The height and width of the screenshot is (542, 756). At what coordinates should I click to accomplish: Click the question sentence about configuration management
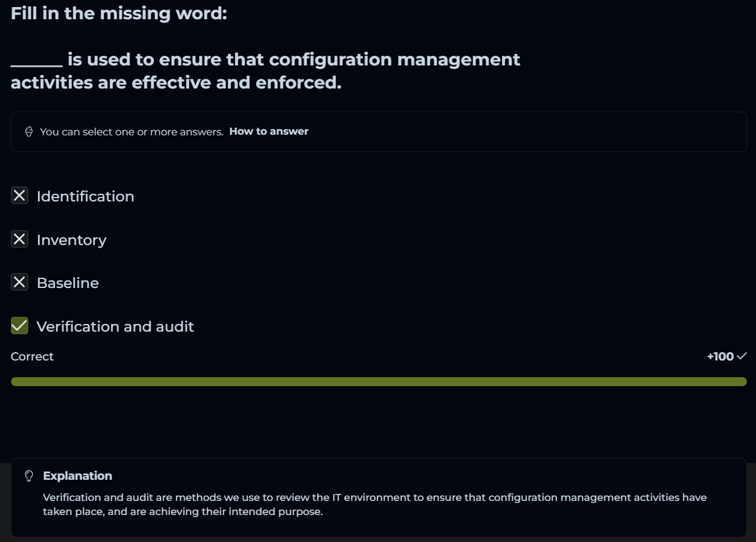266,71
